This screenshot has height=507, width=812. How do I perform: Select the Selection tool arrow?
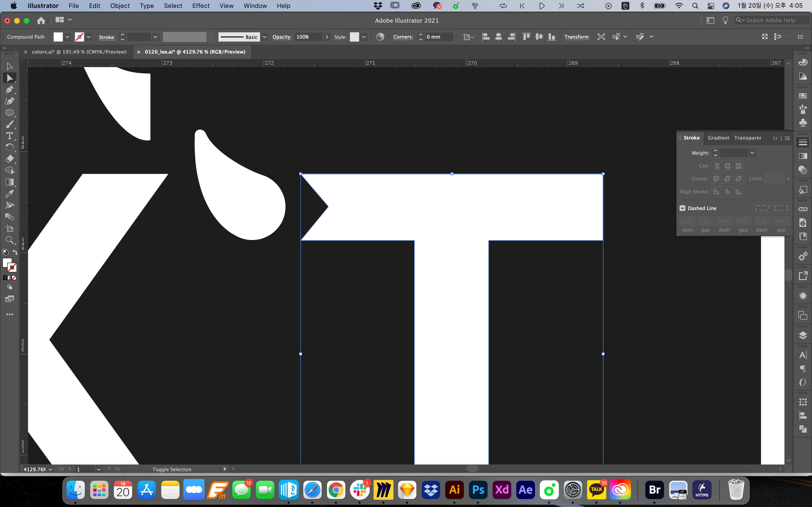tap(9, 66)
